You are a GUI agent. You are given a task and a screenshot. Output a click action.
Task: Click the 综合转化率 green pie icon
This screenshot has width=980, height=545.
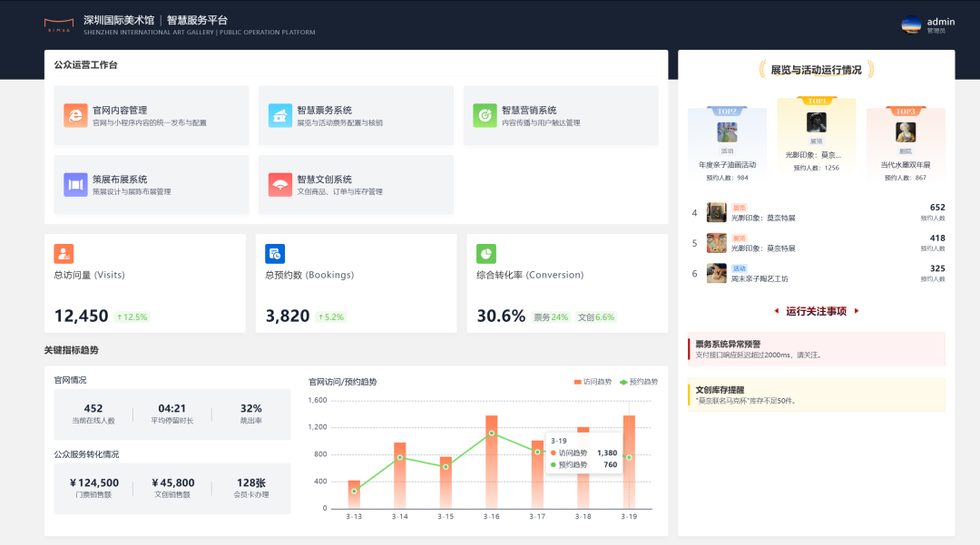(486, 254)
